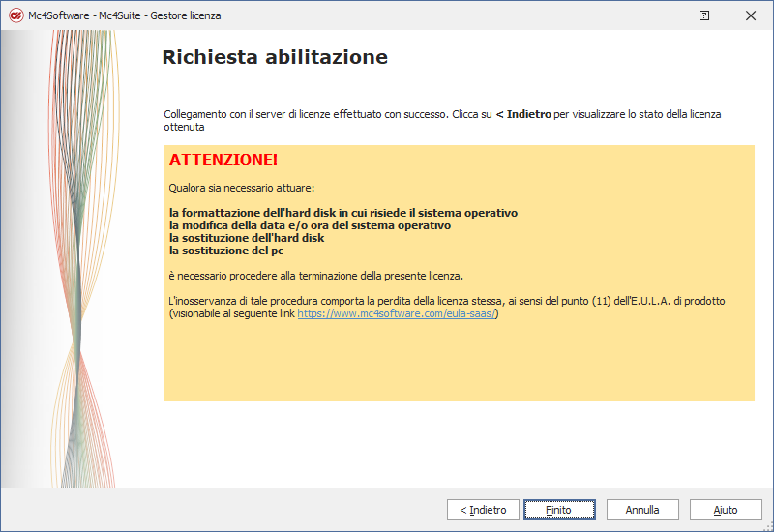Cancel the wizard with Annulla
The image size is (774, 532).
coord(642,510)
